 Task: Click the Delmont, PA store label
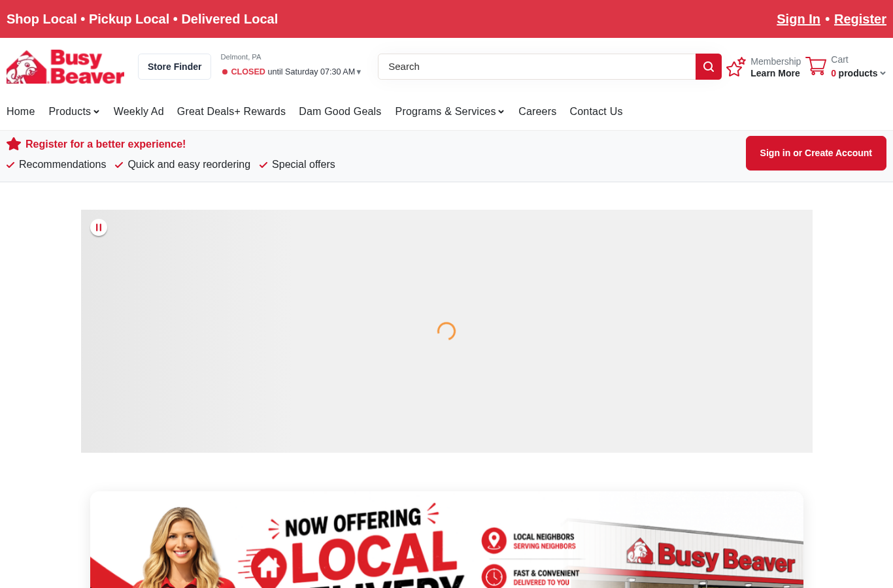pos(241,57)
